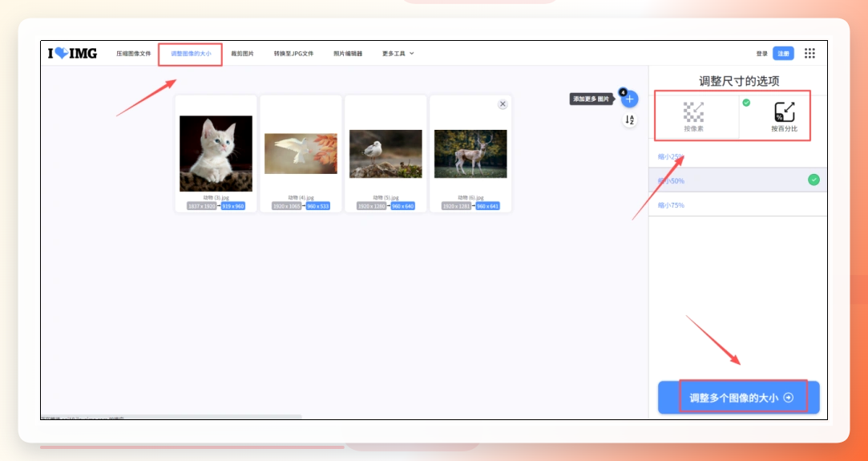Image resolution: width=868 pixels, height=461 pixels.
Task: Click the 919 x 960 new size label
Action: [x=233, y=206]
